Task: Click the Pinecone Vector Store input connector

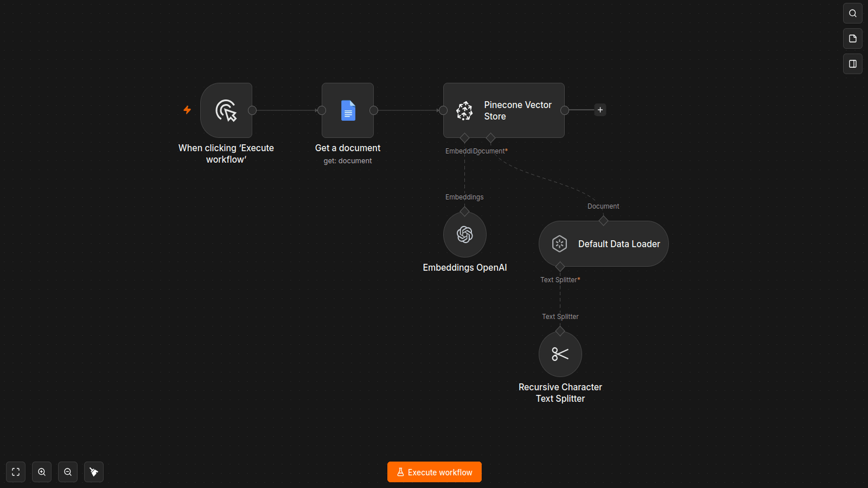Action: point(443,110)
